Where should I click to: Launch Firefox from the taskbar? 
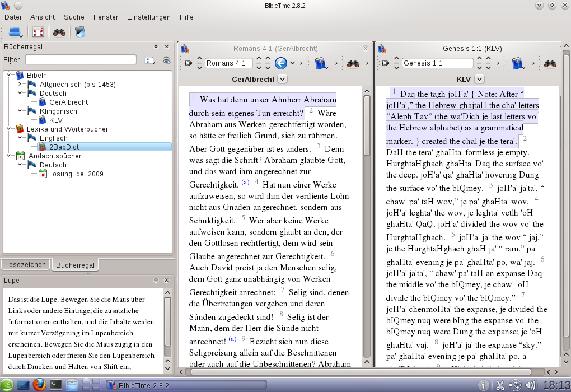click(x=39, y=385)
